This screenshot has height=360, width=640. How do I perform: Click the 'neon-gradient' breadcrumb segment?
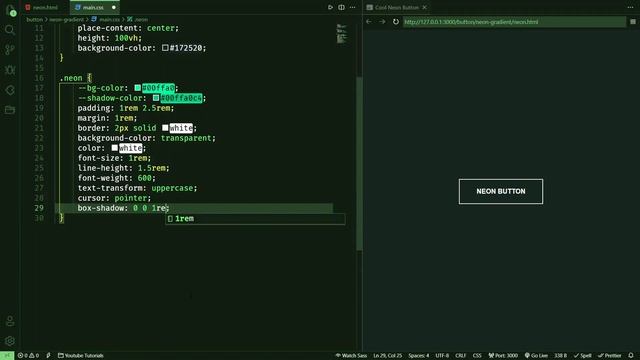(66, 19)
